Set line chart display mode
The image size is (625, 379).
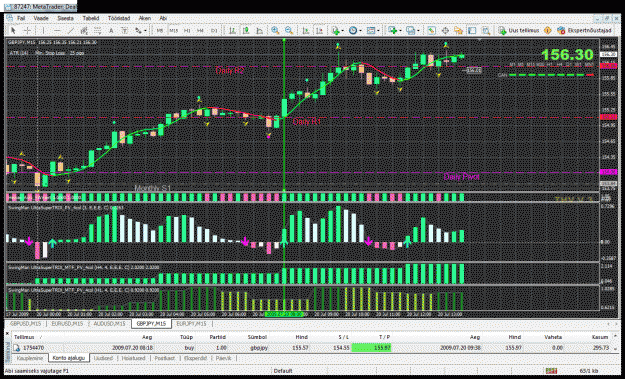259,30
